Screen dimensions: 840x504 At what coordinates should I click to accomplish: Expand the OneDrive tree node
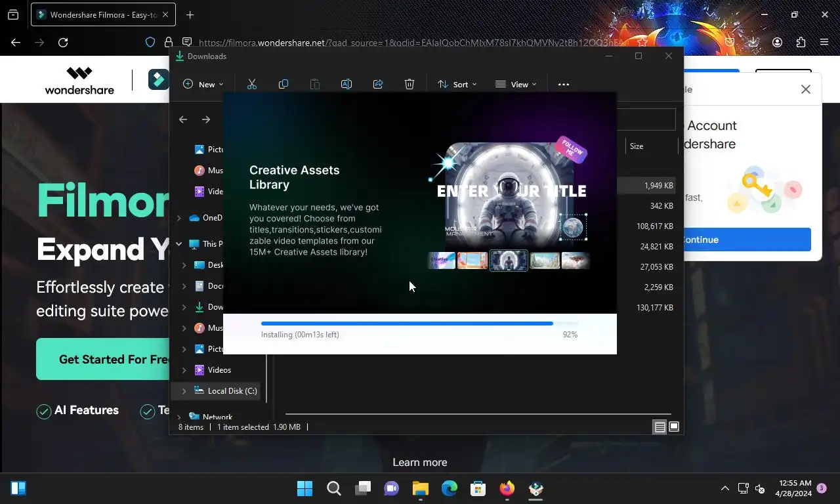click(179, 218)
